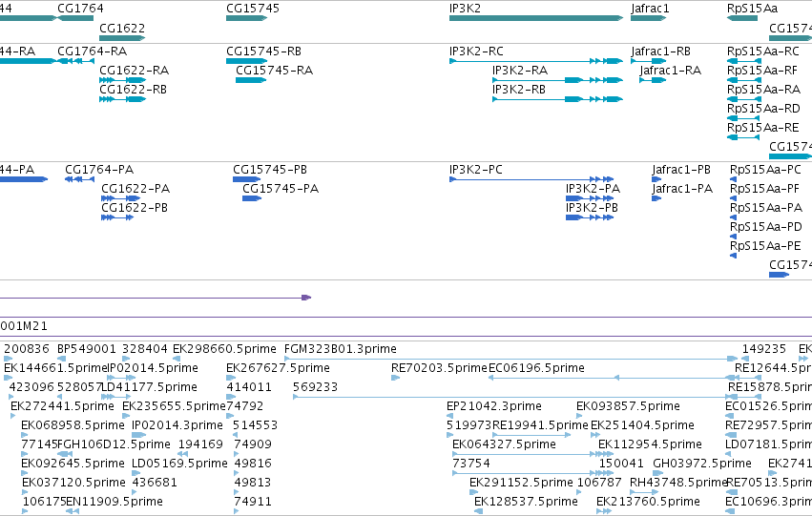Select the CG15745-RB transcript

(x=246, y=61)
